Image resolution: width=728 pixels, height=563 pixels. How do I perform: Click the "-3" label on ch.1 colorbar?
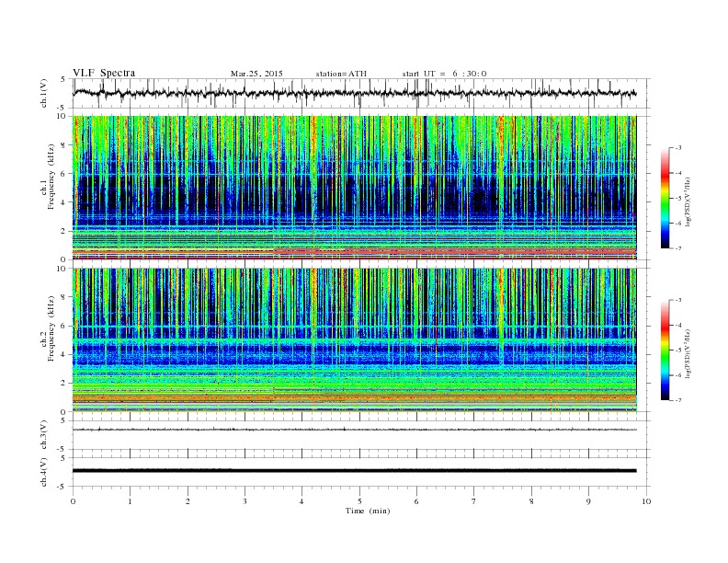tap(677, 148)
